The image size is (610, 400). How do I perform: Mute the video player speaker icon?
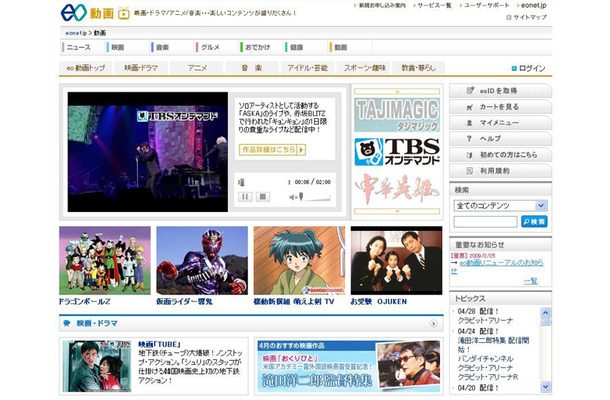pyautogui.click(x=294, y=198)
